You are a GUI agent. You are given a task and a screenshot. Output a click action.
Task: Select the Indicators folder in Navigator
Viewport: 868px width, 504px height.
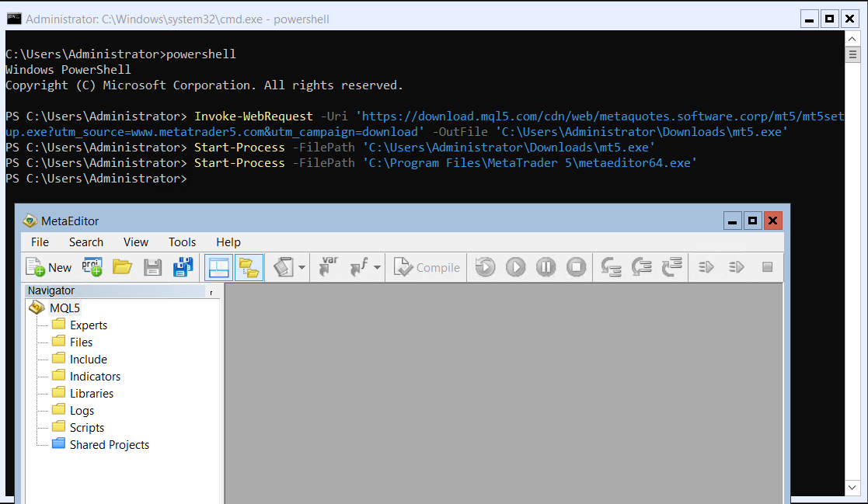95,377
